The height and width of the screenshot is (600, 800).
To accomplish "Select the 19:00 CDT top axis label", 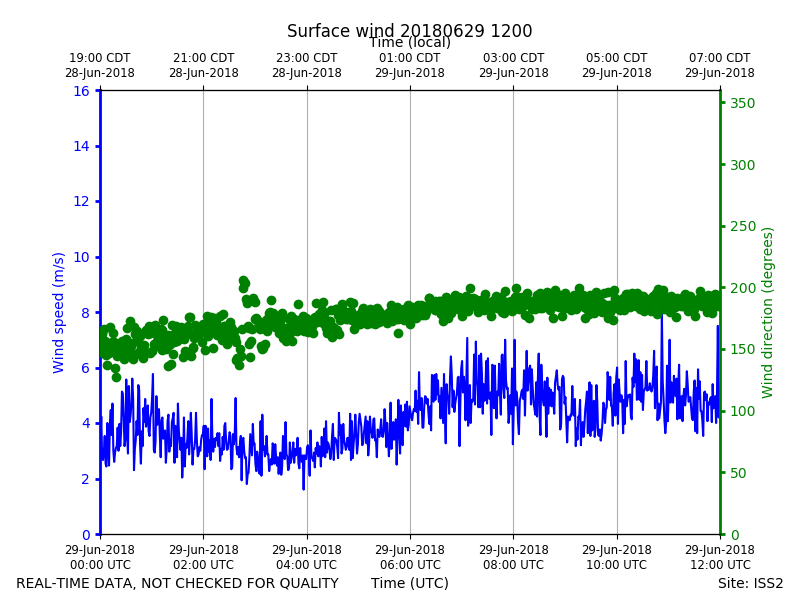I will point(100,65).
